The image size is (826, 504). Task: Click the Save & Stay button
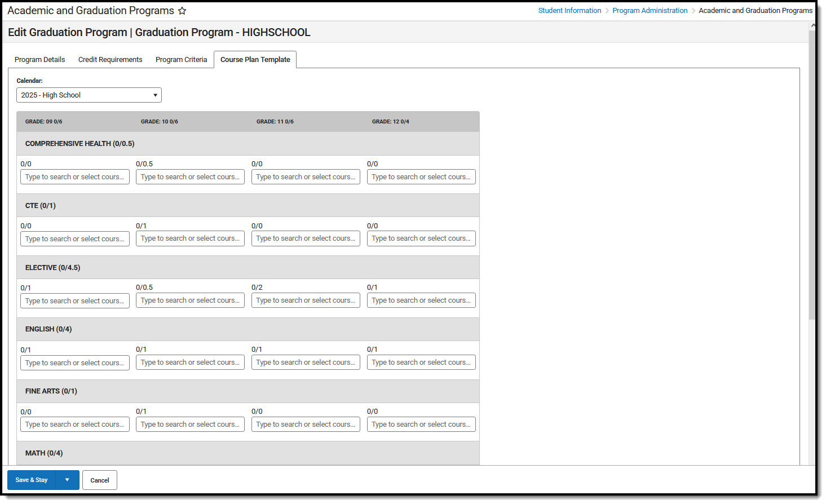32,480
